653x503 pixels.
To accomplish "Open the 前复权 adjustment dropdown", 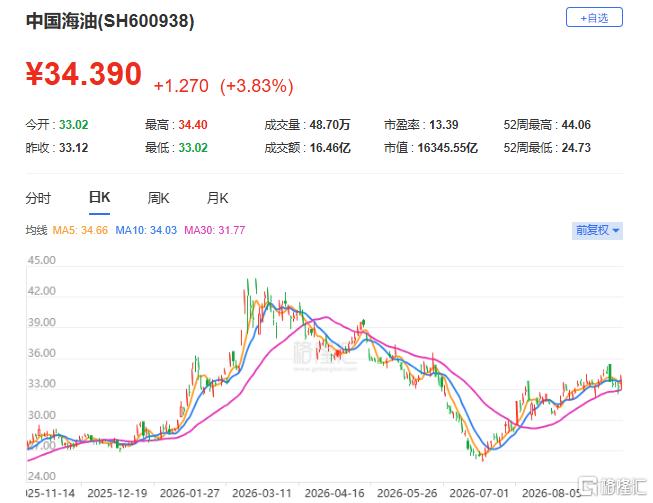I will 597,230.
